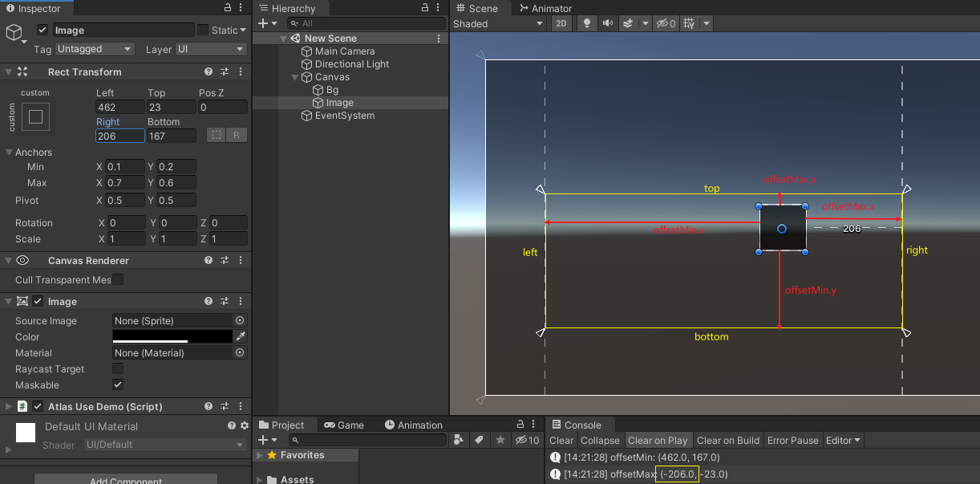Screen dimensions: 980x484
Task: Open the anchor presets box labeled custom
Action: (x=35, y=117)
